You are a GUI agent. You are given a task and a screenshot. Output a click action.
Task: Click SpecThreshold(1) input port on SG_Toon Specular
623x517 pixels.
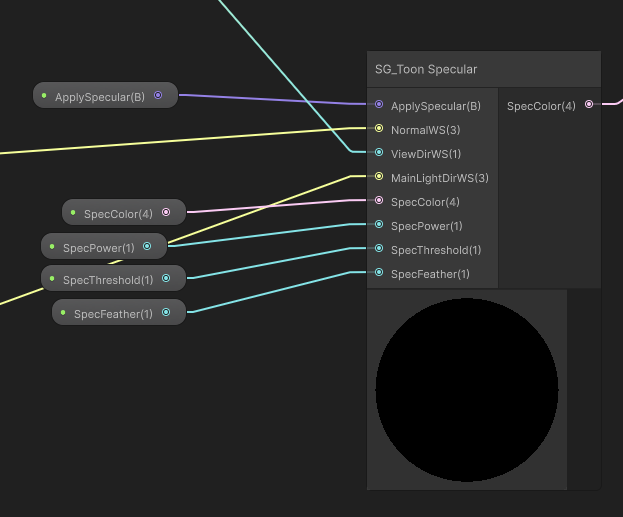tap(379, 248)
